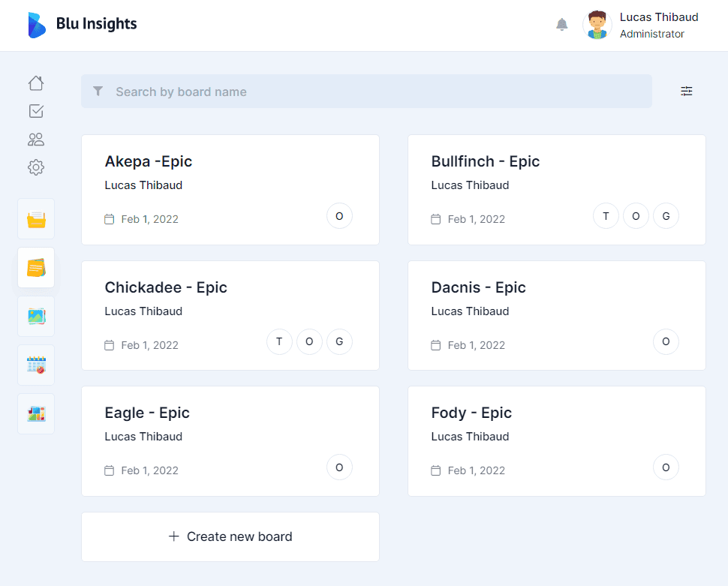The width and height of the screenshot is (728, 586).
Task: Select the sticky notes boards module
Action: point(36,267)
